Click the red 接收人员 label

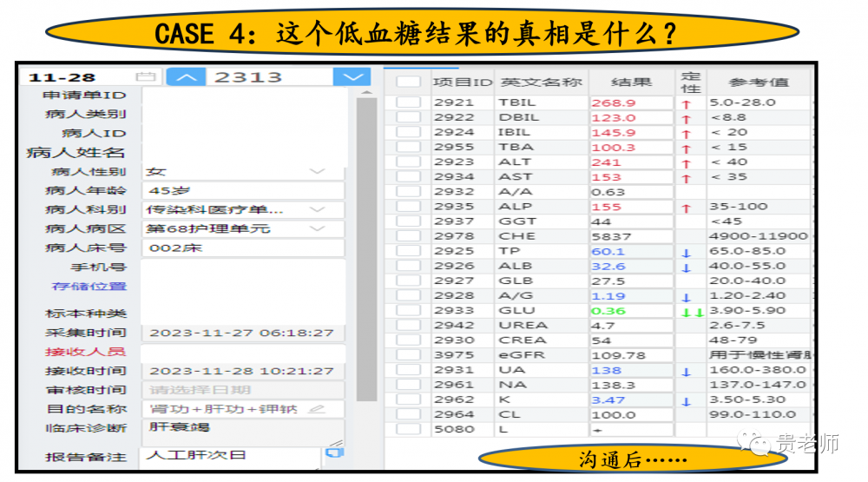86,352
